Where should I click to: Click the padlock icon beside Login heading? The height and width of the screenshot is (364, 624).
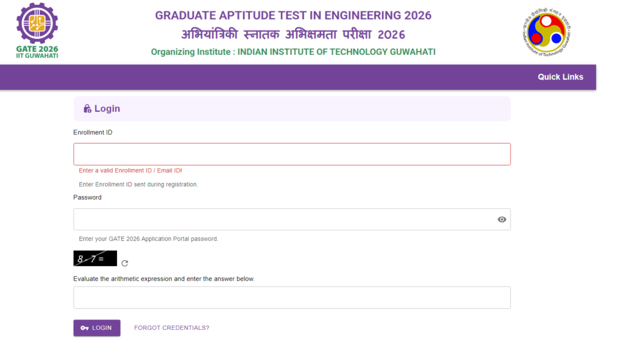pos(87,108)
